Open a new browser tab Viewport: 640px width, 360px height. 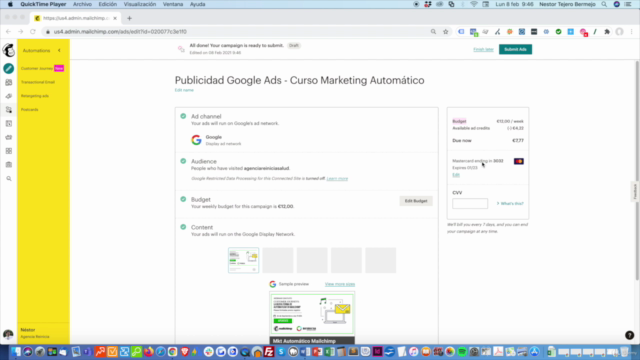pos(129,18)
